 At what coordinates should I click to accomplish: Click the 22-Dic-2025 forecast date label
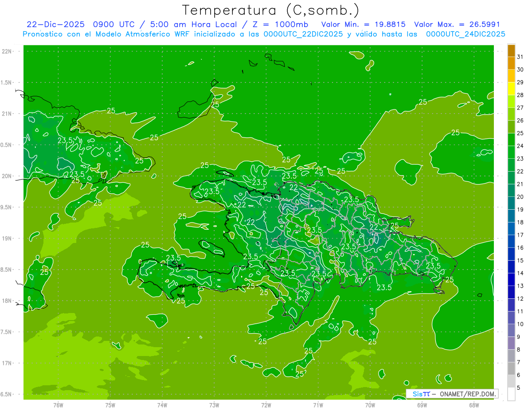click(x=55, y=24)
